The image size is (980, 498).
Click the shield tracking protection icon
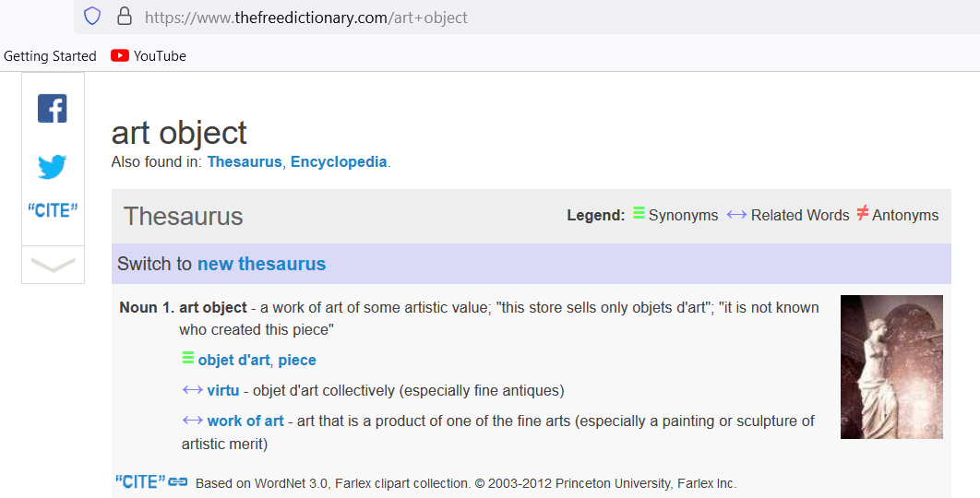click(x=92, y=17)
